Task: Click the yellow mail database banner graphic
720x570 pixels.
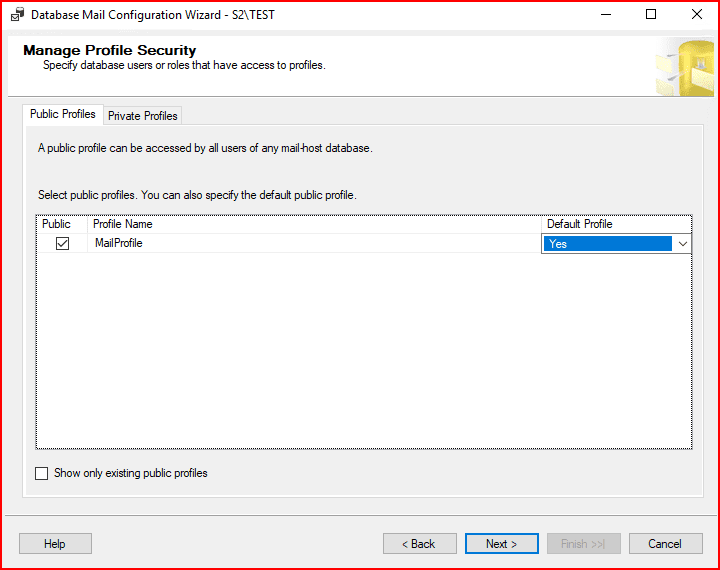Action: (x=684, y=67)
